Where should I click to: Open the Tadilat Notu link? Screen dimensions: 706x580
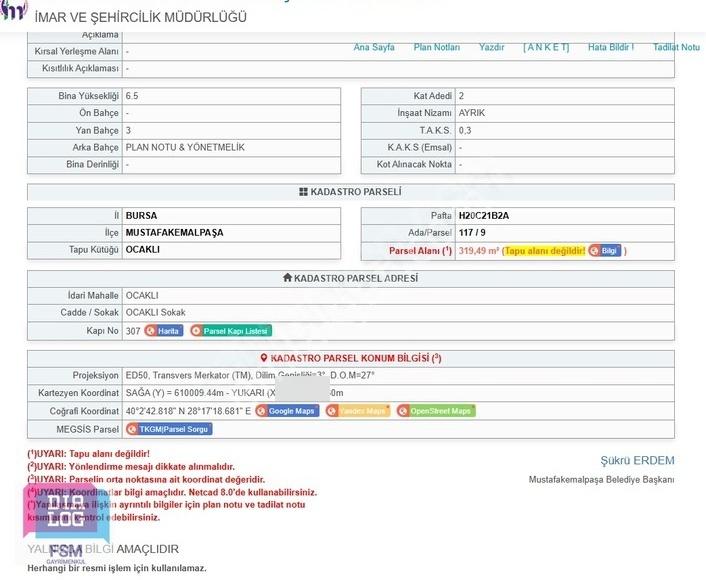676,47
